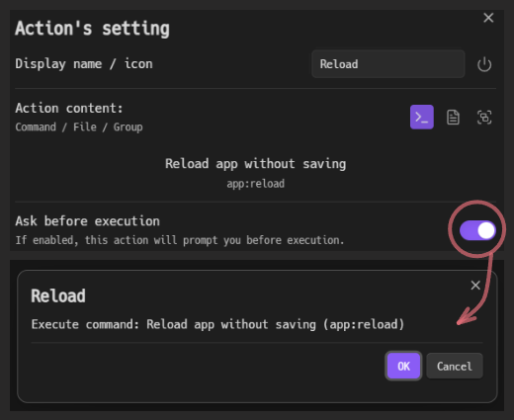Click the 'Ask before execution' label
The height and width of the screenshot is (420, 514).
pyautogui.click(x=87, y=221)
